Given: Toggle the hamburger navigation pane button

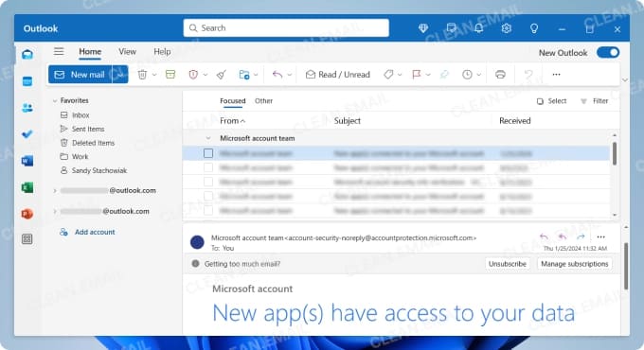Looking at the screenshot, I should click(x=59, y=51).
